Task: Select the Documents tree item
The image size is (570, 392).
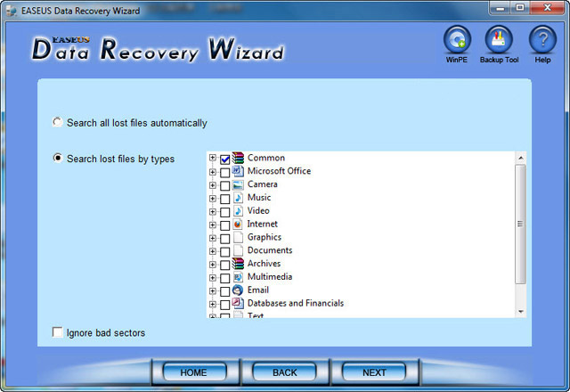Action: point(269,250)
